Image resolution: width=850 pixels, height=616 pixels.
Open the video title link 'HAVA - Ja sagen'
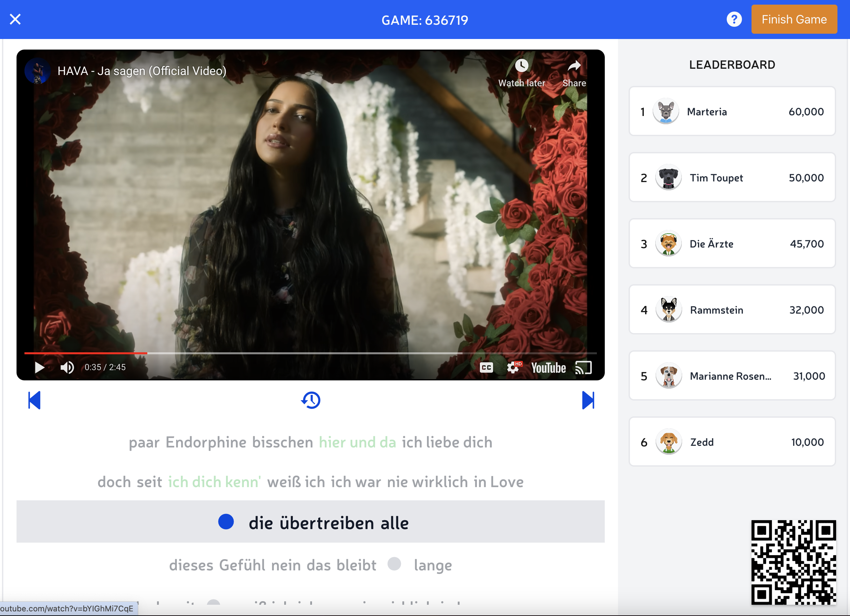click(142, 71)
